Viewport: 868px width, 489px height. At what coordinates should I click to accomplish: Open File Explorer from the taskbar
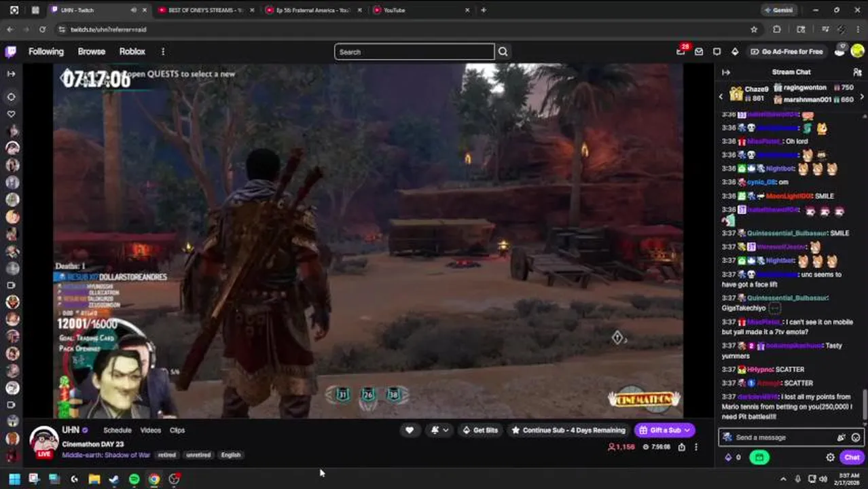(94, 479)
